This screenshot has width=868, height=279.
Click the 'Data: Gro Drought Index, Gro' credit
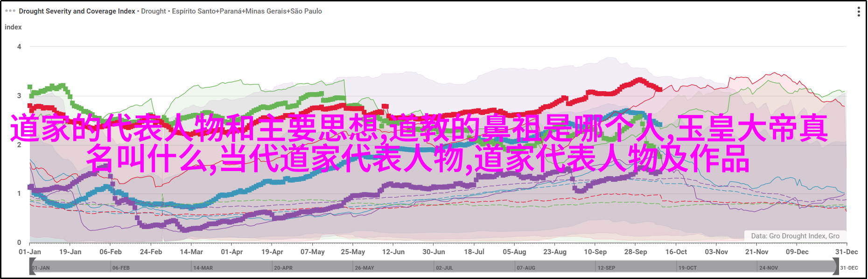tap(795, 236)
